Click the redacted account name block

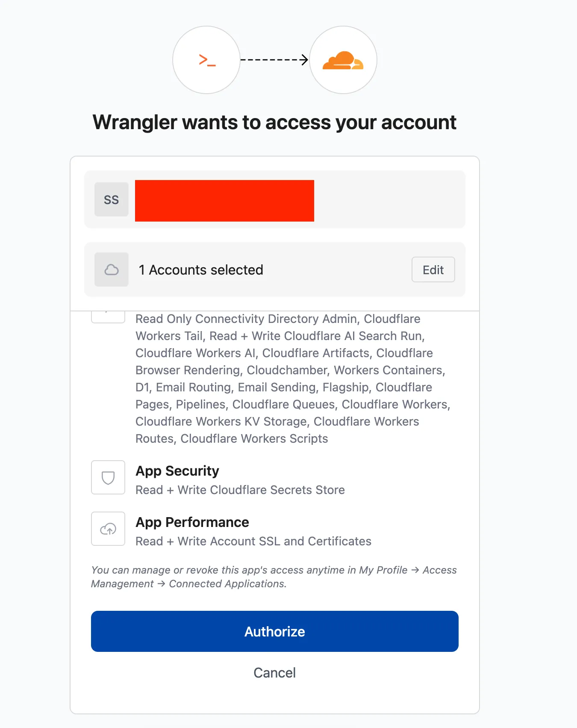[x=224, y=201]
